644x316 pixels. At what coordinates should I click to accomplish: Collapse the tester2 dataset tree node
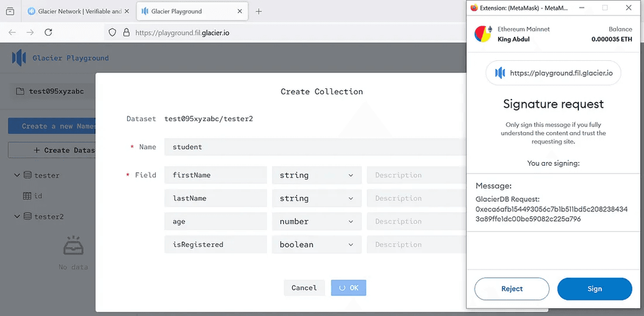(x=17, y=216)
